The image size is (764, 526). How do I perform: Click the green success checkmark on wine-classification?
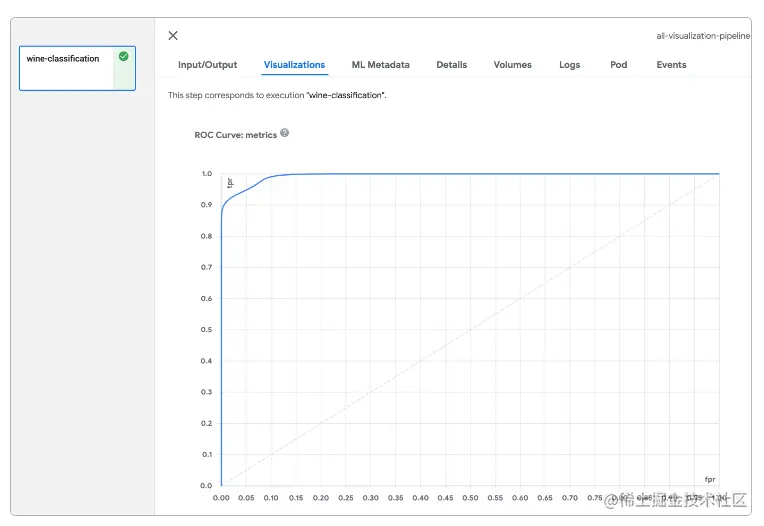pyautogui.click(x=124, y=56)
